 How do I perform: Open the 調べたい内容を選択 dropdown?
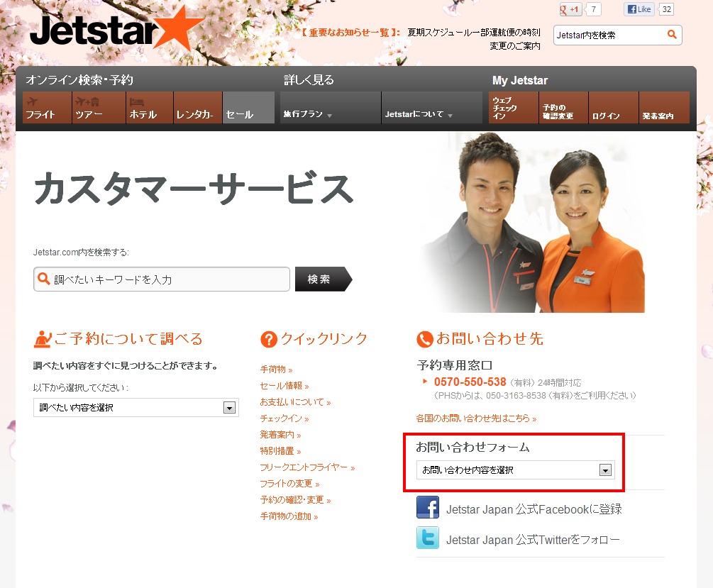coord(229,407)
